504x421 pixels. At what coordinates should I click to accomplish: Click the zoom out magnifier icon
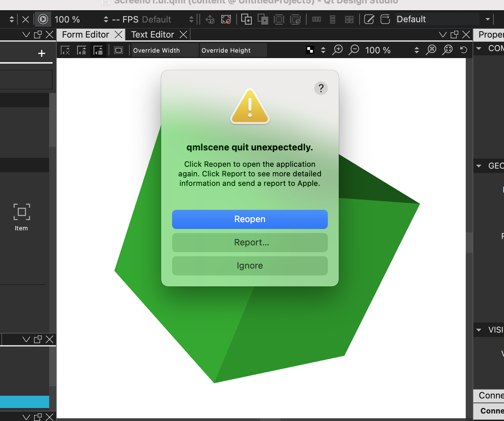[354, 50]
